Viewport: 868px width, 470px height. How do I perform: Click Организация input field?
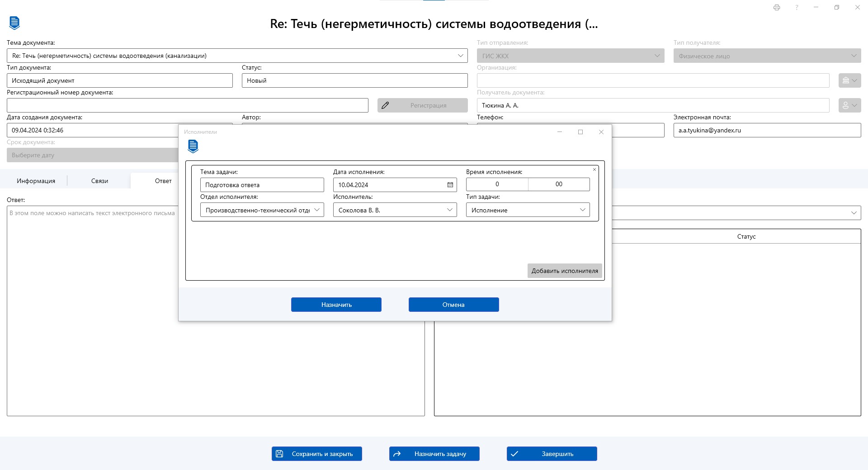[653, 80]
